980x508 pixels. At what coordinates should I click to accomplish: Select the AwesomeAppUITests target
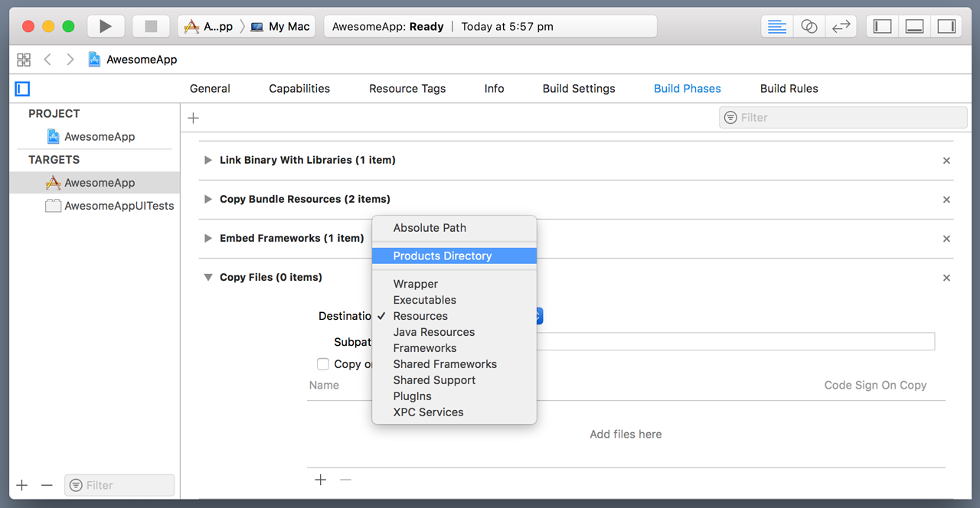pyautogui.click(x=95, y=206)
